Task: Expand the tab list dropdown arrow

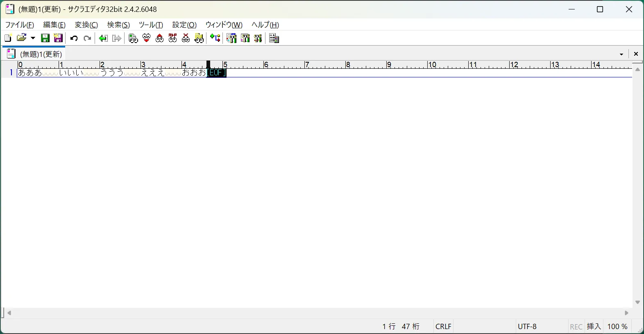Action: click(621, 54)
